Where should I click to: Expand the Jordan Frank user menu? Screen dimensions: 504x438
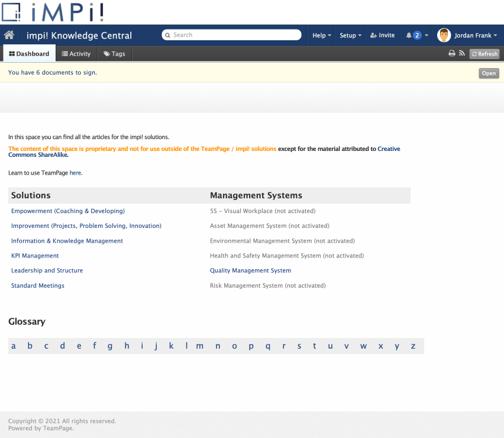[x=475, y=36]
